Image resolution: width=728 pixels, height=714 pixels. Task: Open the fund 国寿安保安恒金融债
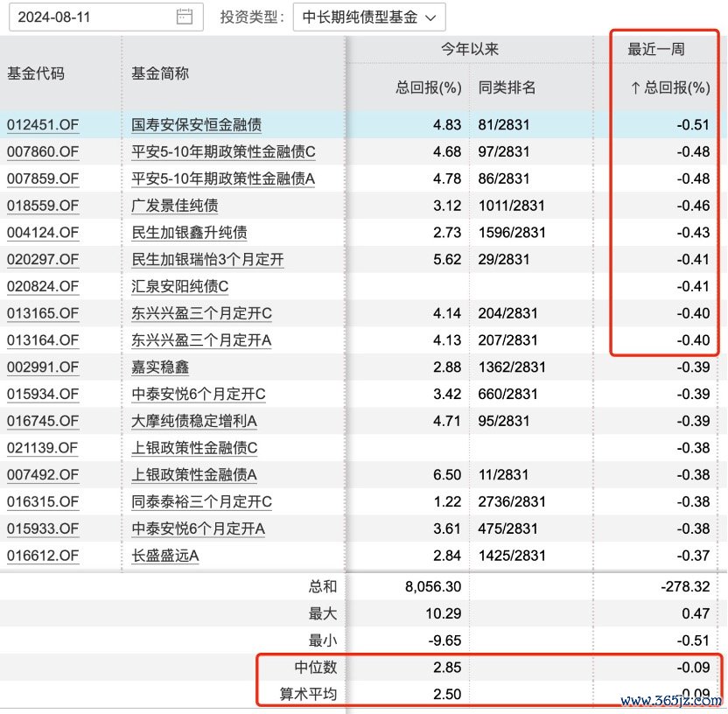click(x=196, y=125)
